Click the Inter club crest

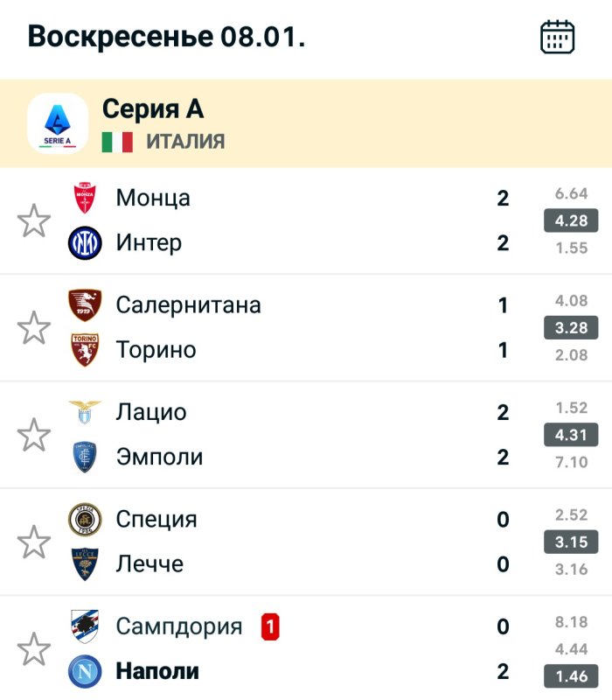(x=85, y=242)
